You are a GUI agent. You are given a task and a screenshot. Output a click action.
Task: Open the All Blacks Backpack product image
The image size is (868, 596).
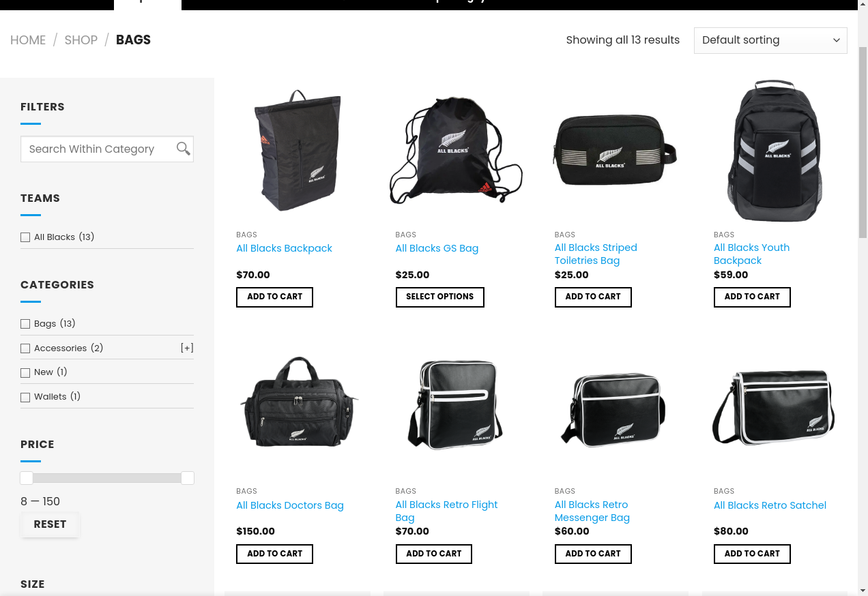298,151
